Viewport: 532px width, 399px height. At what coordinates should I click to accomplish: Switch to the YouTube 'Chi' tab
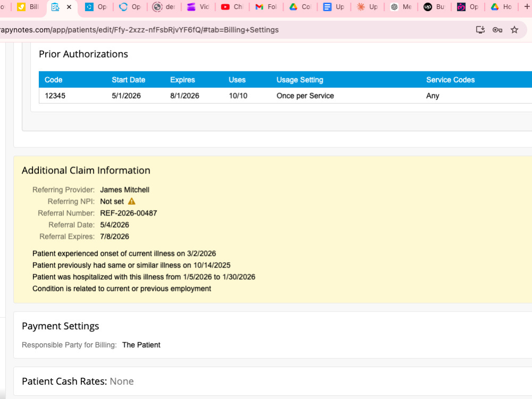232,7
